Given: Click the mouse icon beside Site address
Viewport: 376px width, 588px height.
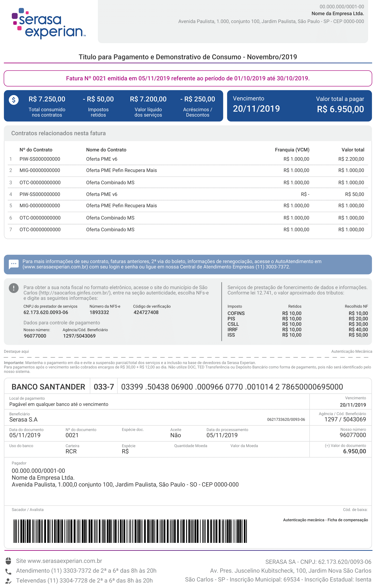Looking at the screenshot, I should pyautogui.click(x=8, y=561).
